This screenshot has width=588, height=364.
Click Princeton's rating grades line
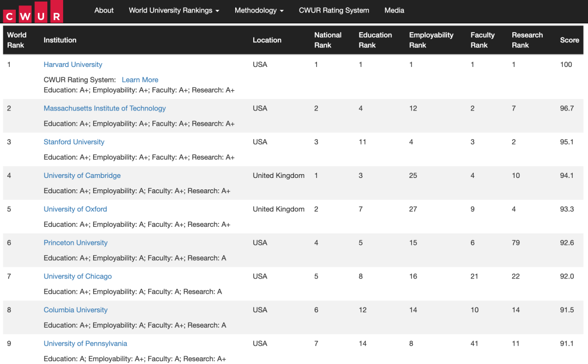[135, 258]
